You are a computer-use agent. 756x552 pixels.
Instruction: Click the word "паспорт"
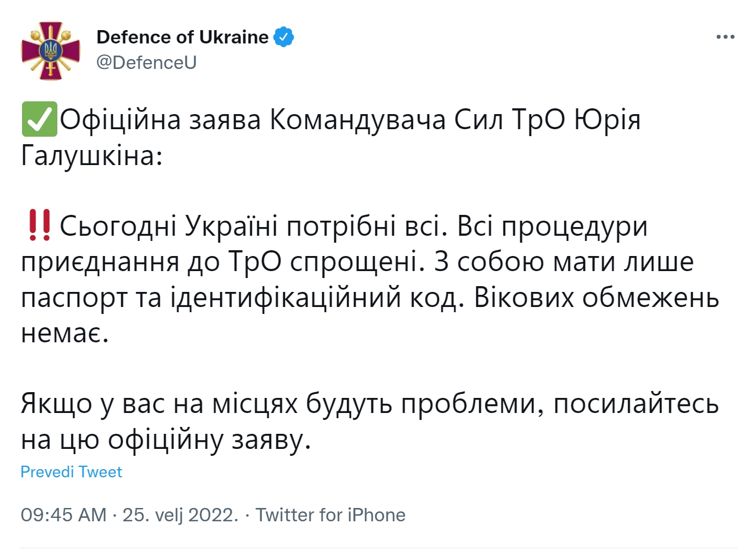point(74,299)
